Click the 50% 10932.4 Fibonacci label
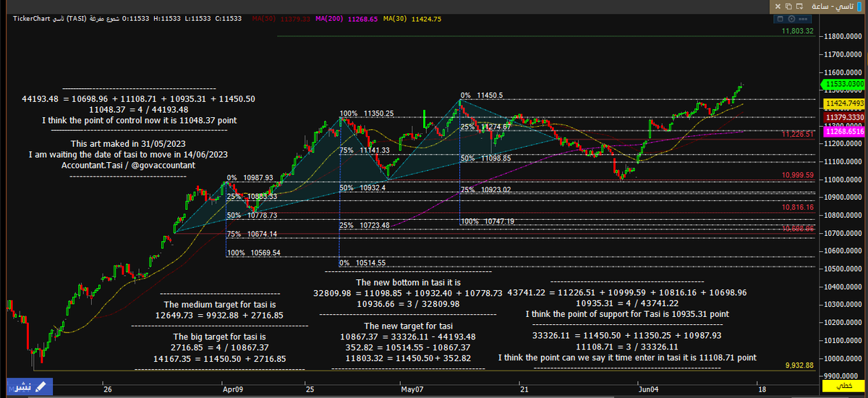The height and width of the screenshot is (398, 868). [x=363, y=187]
